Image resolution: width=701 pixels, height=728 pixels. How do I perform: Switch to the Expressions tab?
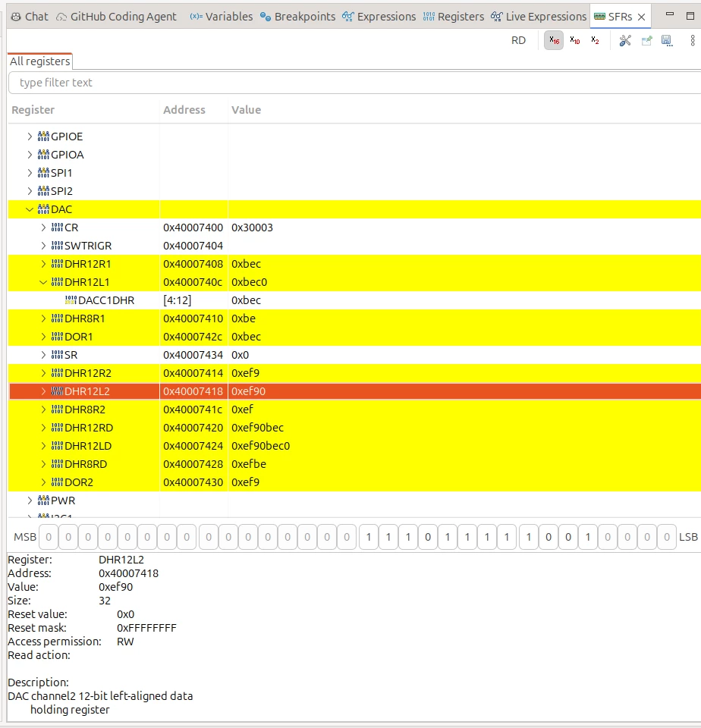tap(379, 17)
